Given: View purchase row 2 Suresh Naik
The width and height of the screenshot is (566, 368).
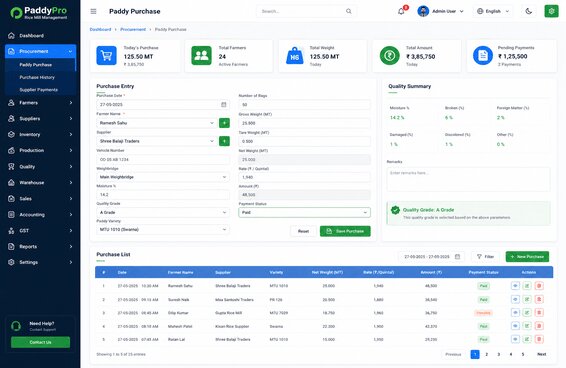Looking at the screenshot, I should 515,299.
